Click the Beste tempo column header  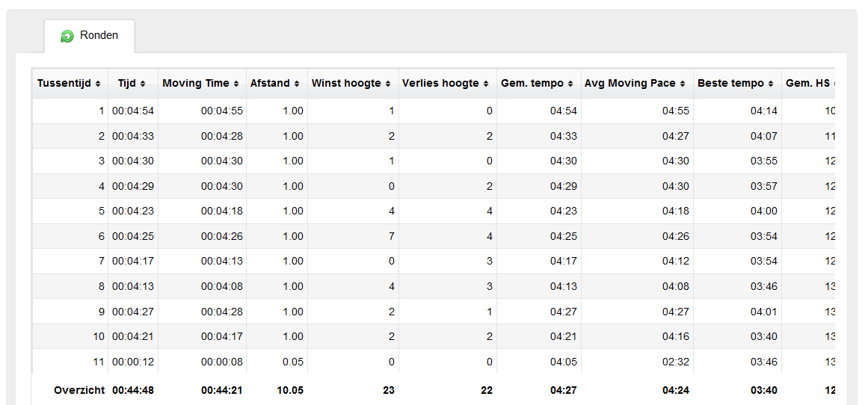(x=737, y=84)
